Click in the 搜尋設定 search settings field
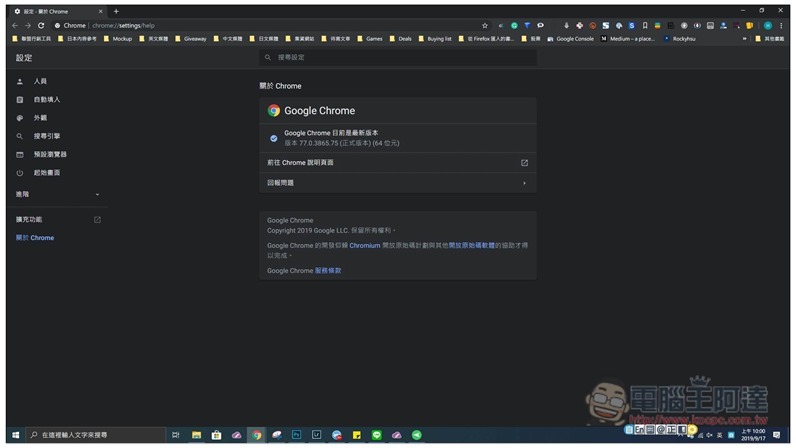Viewport: 796px width, 448px height. pos(400,58)
